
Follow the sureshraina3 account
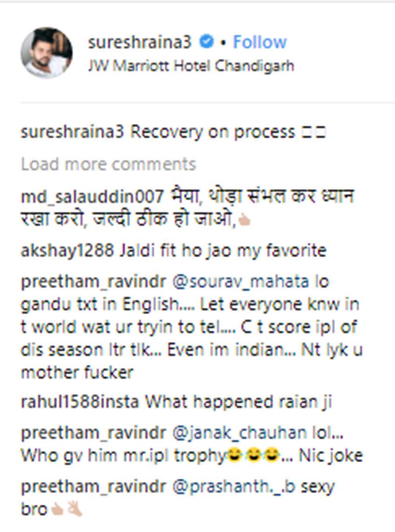coord(260,42)
